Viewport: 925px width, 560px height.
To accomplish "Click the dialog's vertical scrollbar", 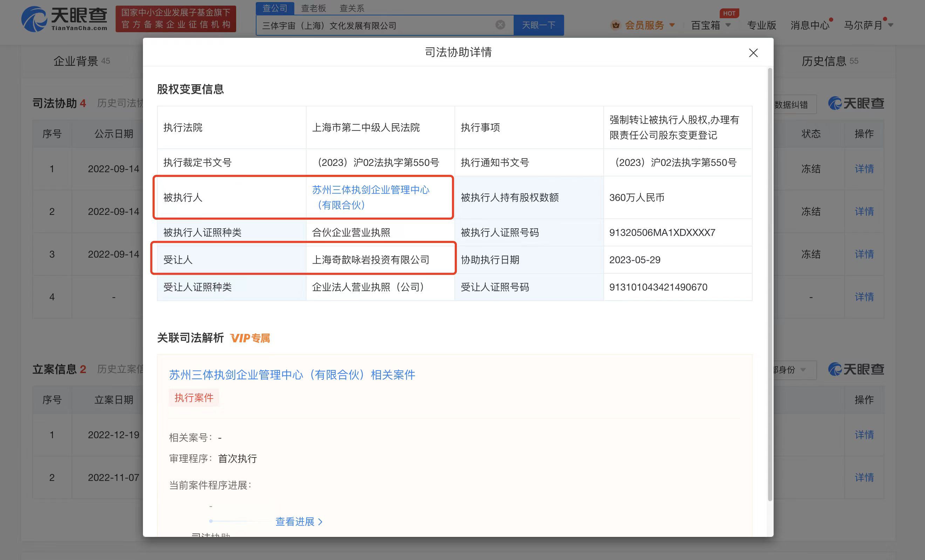I will coord(770,285).
